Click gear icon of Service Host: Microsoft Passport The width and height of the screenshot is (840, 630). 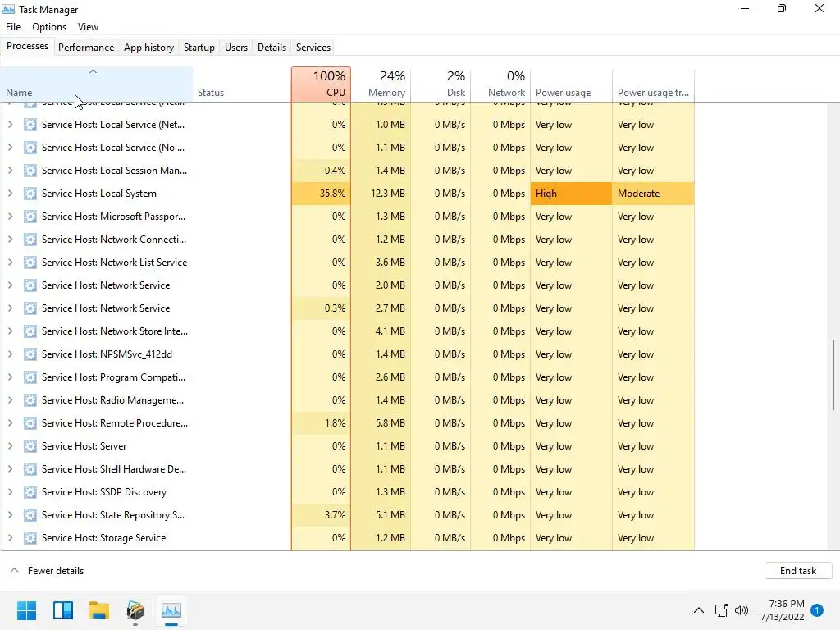pos(30,217)
